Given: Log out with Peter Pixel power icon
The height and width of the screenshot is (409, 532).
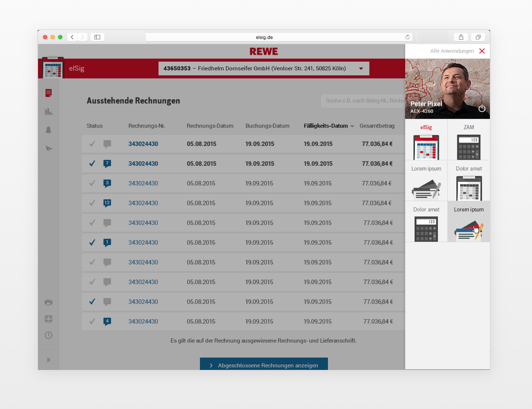Looking at the screenshot, I should tap(482, 109).
